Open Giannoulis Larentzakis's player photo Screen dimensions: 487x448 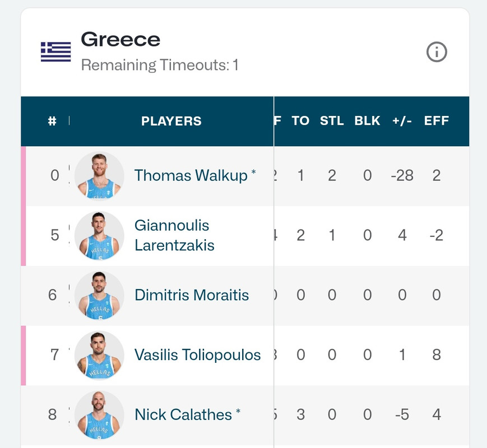99,236
